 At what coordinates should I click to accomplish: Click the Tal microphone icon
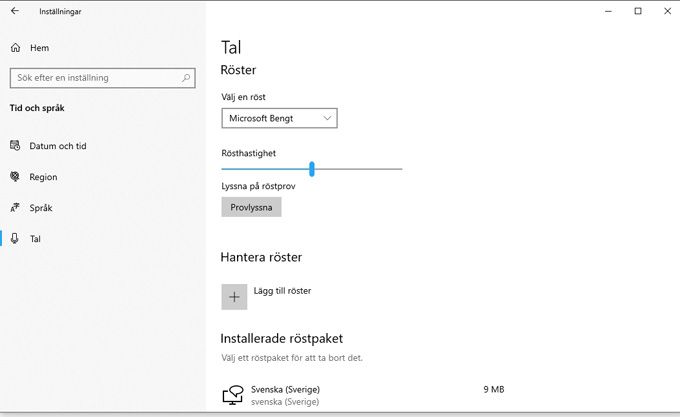tap(15, 238)
